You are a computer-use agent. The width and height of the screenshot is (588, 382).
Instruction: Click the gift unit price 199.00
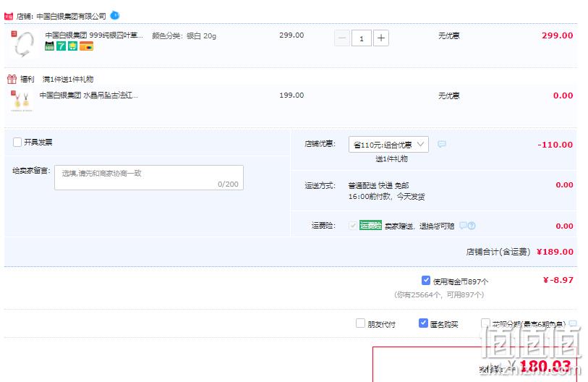coord(291,95)
